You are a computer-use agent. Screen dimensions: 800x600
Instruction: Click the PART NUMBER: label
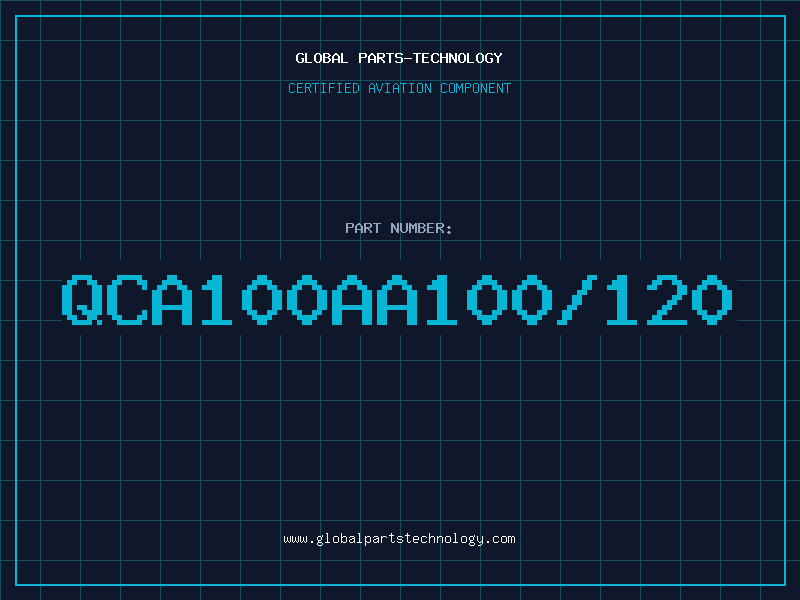coord(399,228)
